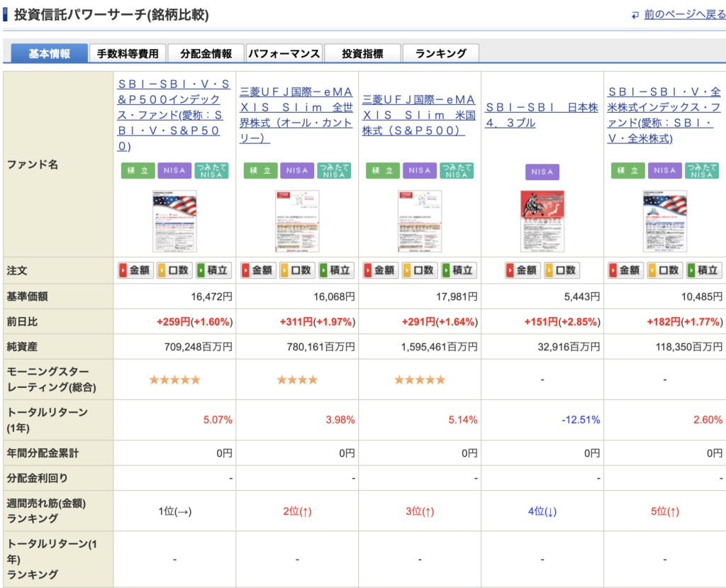Click five-star rating of SBI・V・S&P500 fund
This screenshot has height=588, width=726.
(x=174, y=380)
